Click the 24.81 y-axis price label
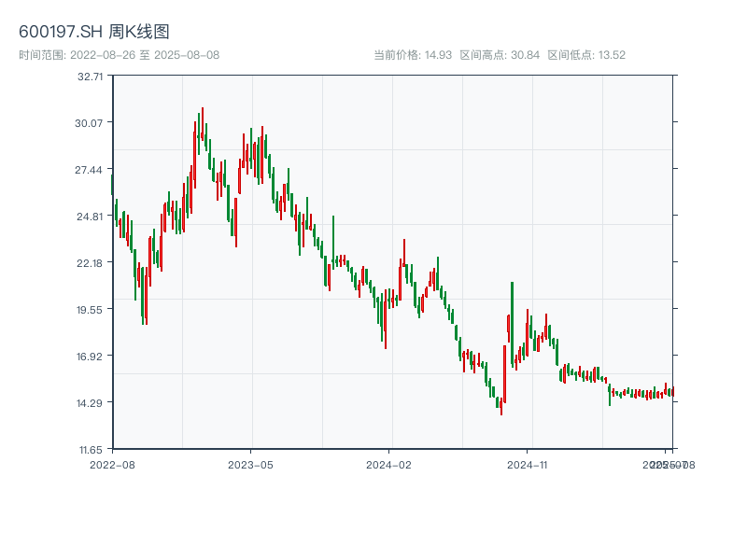The image size is (747, 560). click(x=90, y=217)
